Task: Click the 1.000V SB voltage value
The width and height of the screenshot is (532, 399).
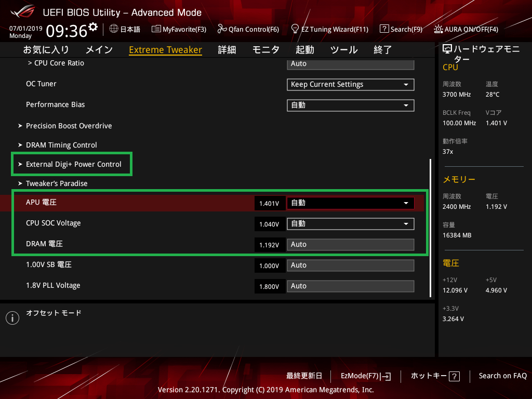Action: click(x=270, y=265)
